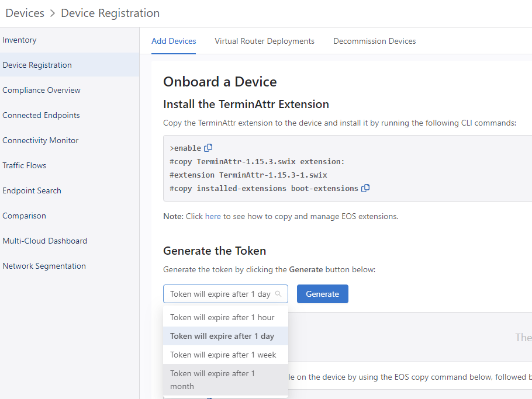Select the Add Devices tab
The image size is (532, 399).
174,41
